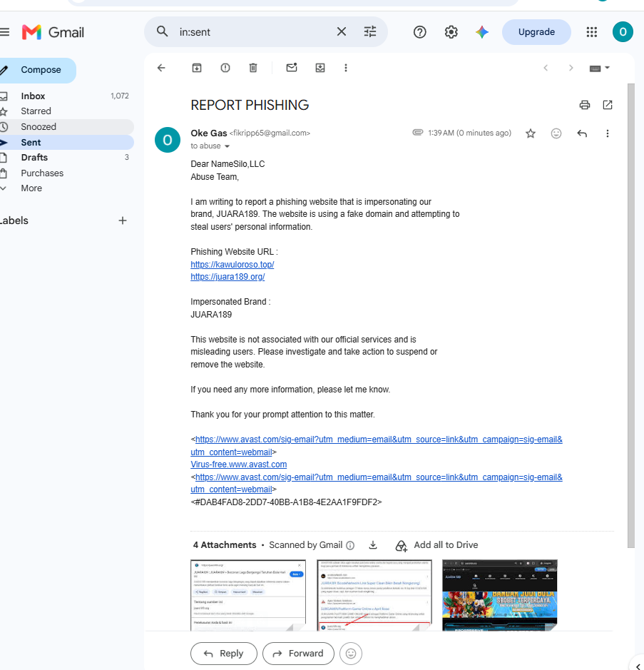Archive this conversation
This screenshot has height=670, width=644.
(x=196, y=68)
